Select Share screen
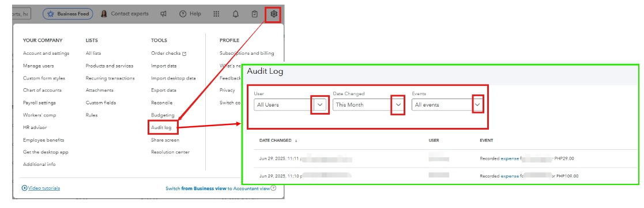644x208 pixels. 165,140
